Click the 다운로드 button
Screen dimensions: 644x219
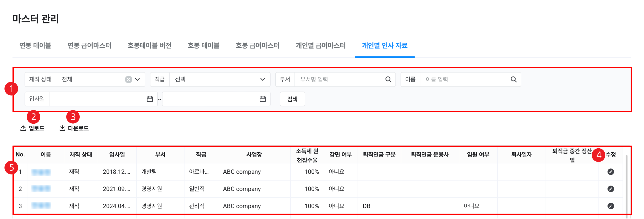coord(74,128)
